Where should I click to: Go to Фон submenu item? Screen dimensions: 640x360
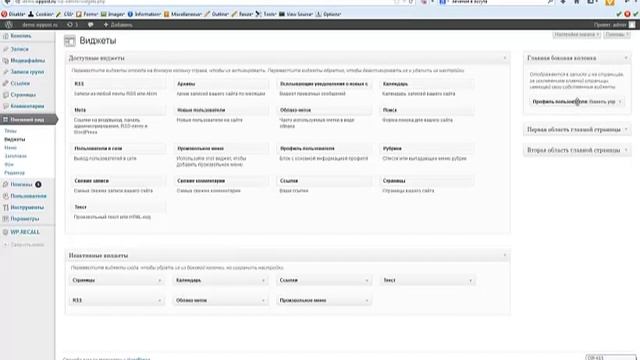pos(9,164)
